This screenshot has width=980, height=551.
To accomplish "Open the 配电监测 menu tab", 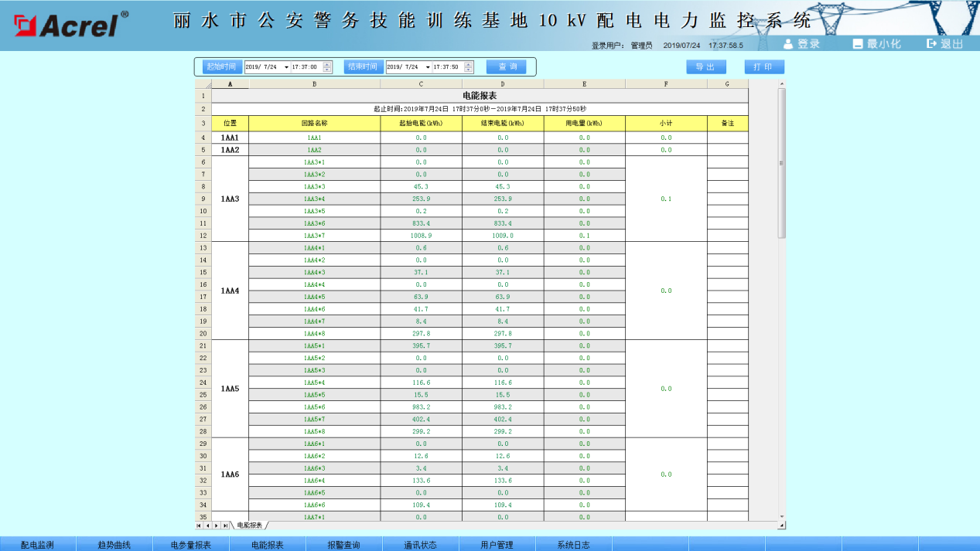I will [x=37, y=545].
